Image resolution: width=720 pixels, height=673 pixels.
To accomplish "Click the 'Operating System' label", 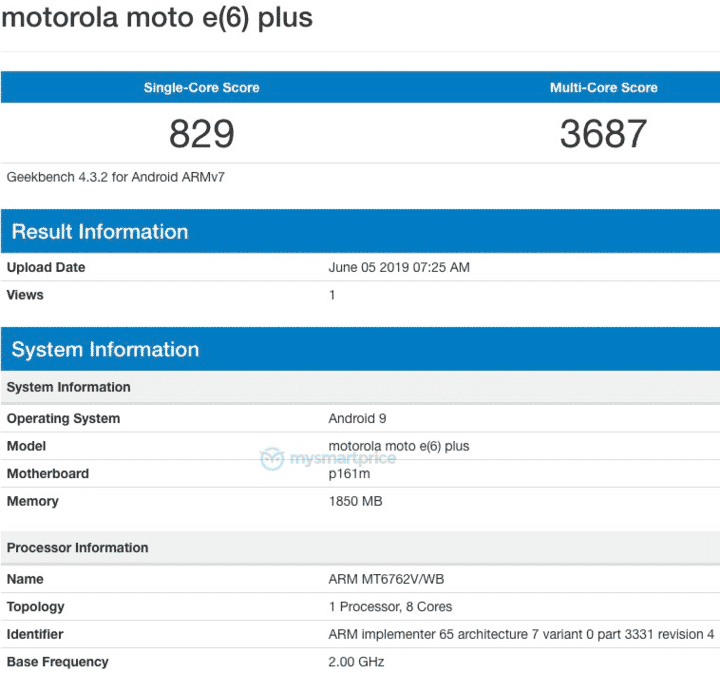I will pyautogui.click(x=63, y=419).
